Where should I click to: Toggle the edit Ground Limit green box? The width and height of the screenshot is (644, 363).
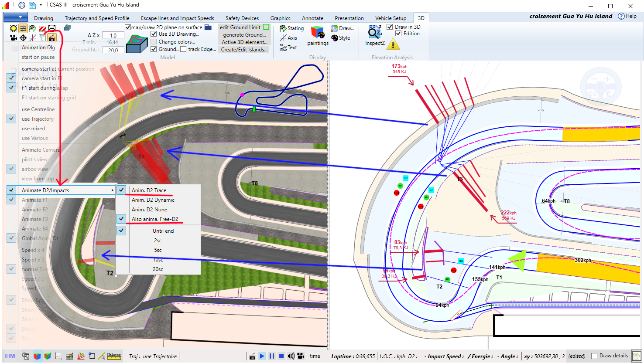pos(266,27)
